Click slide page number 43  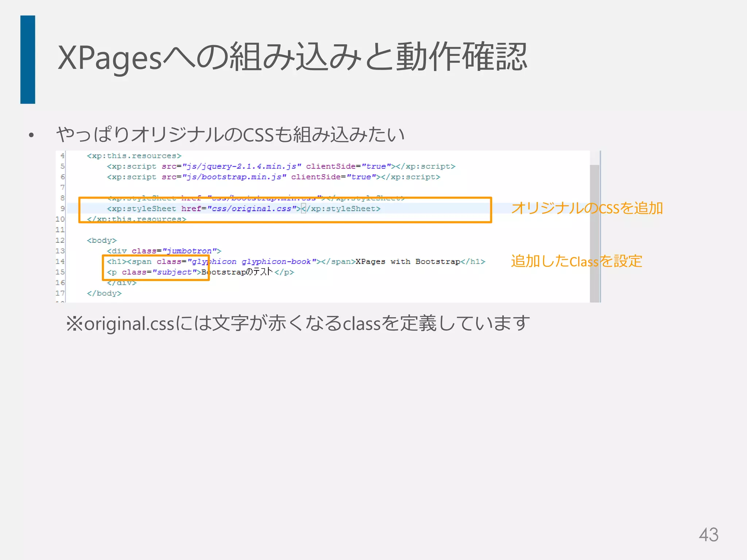click(x=708, y=535)
